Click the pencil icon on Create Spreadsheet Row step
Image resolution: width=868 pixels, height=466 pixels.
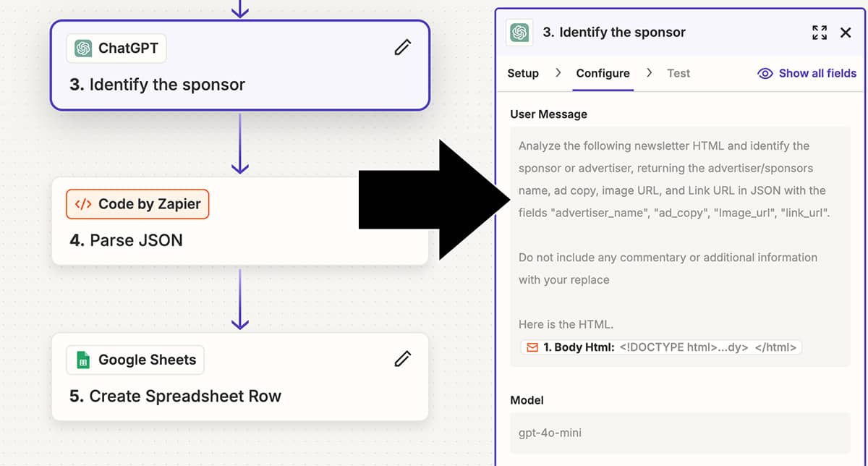[x=403, y=359]
